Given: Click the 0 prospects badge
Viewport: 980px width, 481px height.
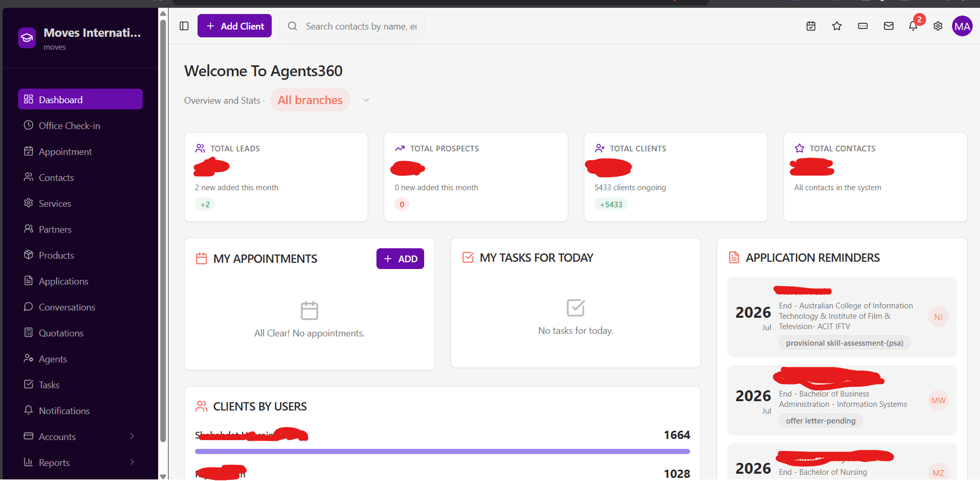Looking at the screenshot, I should point(402,204).
